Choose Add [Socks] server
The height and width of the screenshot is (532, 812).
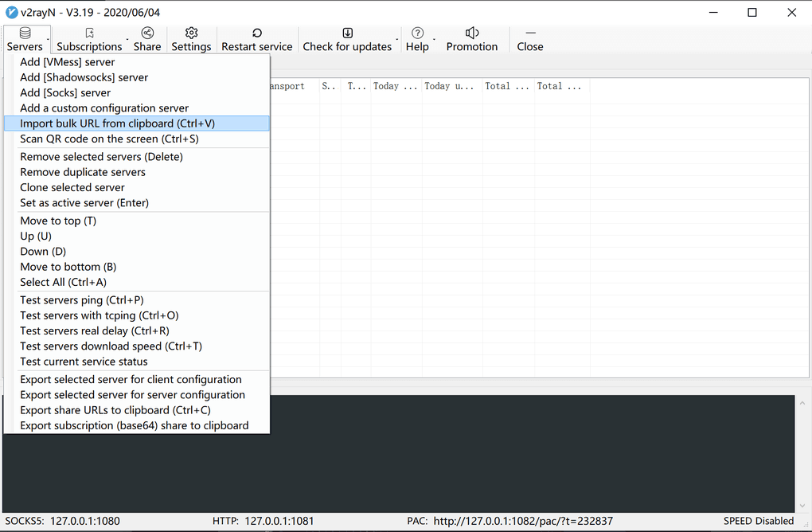(x=137, y=92)
